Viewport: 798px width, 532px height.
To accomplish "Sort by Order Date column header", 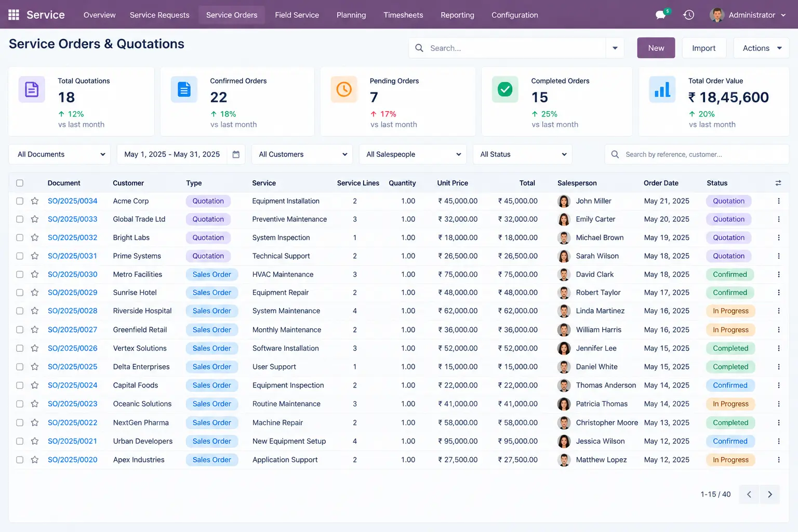I will coord(661,183).
